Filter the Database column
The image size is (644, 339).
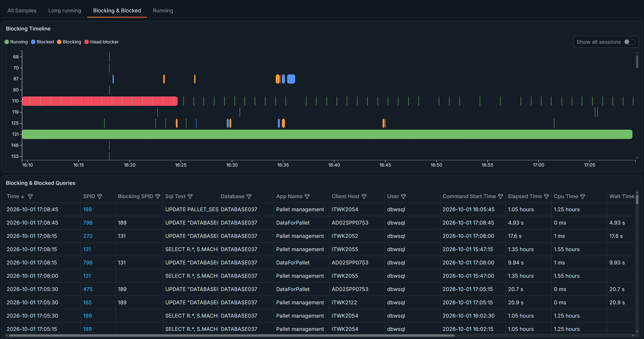249,196
